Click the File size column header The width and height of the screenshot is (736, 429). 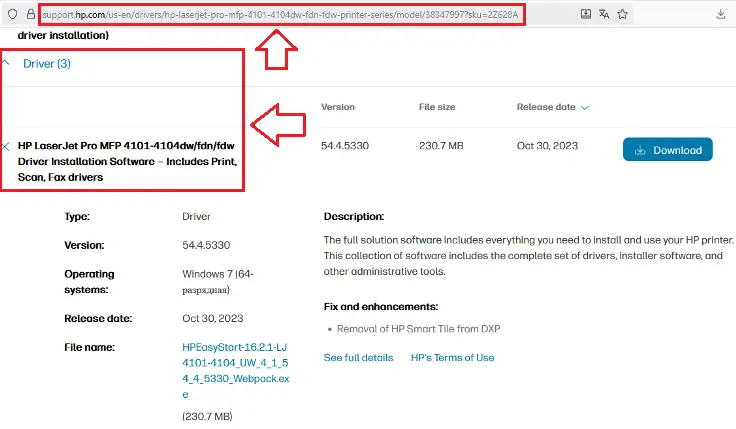point(439,107)
